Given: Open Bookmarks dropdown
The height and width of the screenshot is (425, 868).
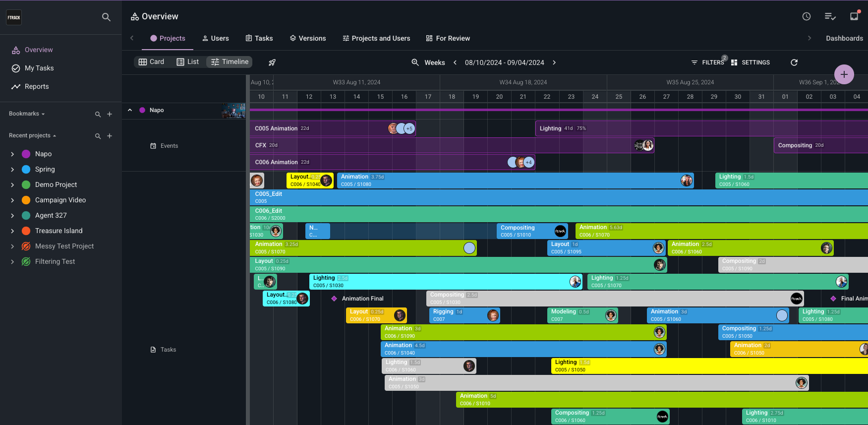Looking at the screenshot, I should [27, 114].
